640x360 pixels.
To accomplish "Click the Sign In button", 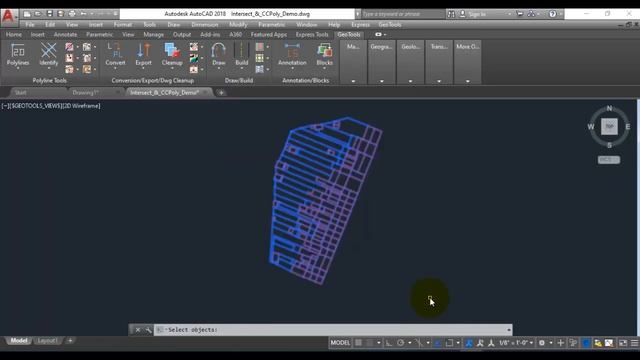I will coord(478,14).
